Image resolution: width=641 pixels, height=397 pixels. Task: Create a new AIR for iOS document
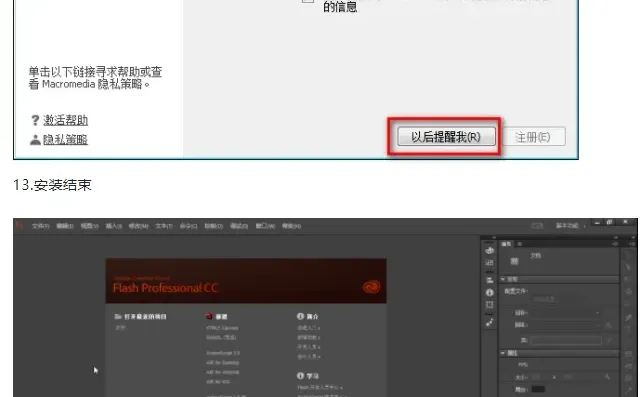click(x=218, y=381)
